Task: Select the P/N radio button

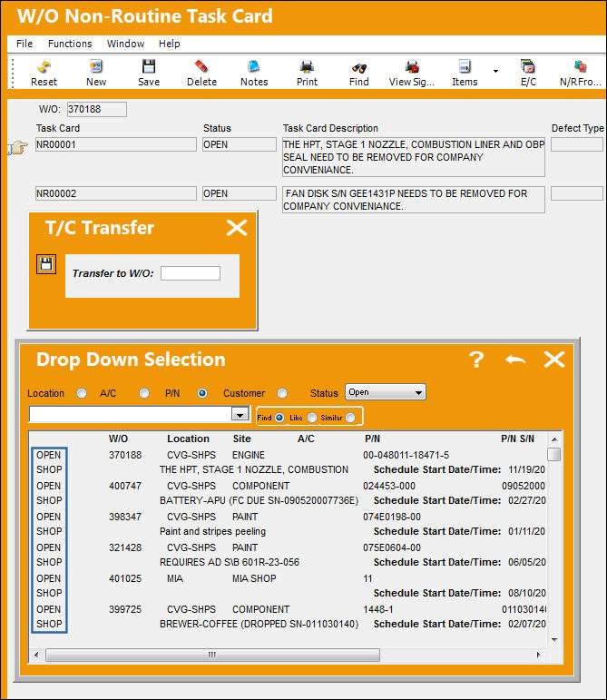Action: coord(202,393)
